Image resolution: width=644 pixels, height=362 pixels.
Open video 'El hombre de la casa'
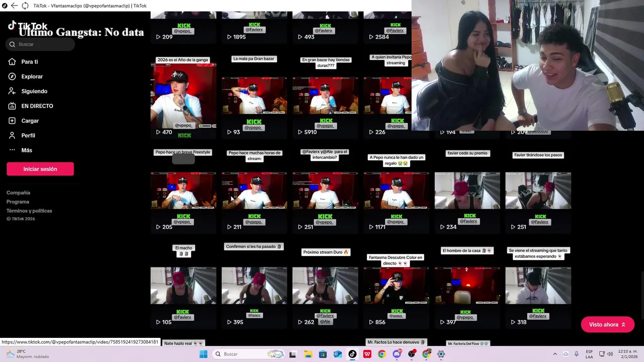467,286
